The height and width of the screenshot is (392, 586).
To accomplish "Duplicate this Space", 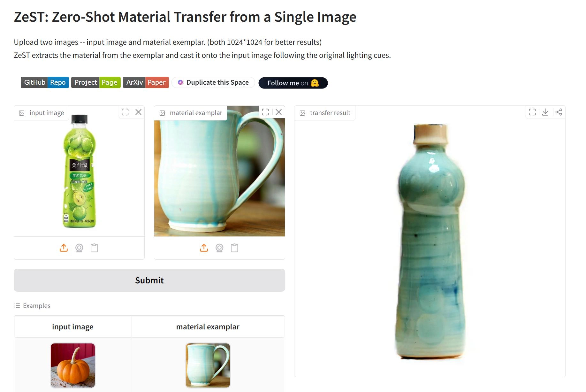I will [213, 82].
